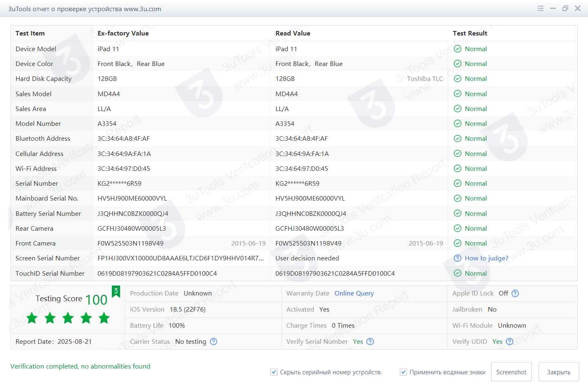Maximize the report window
588x390 pixels.
point(565,8)
